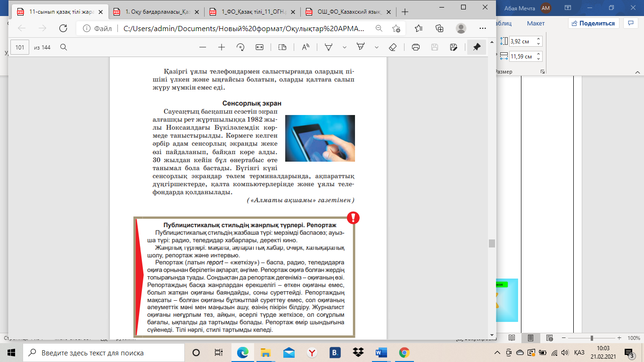Add this page to favorites
Viewport: 644px width, 362px height.
[396, 28]
